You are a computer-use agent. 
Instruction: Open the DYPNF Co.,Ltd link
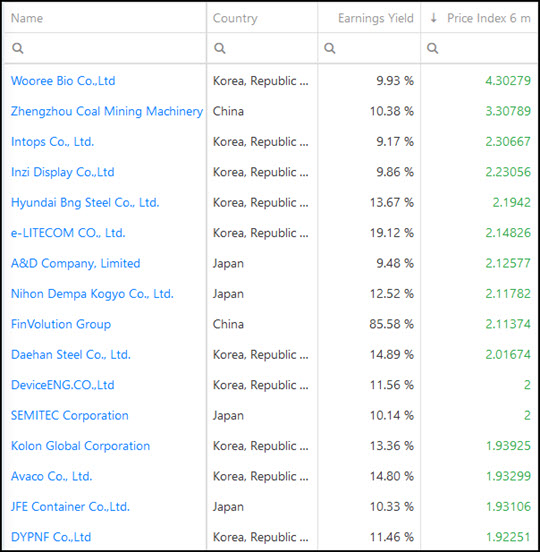(x=51, y=537)
